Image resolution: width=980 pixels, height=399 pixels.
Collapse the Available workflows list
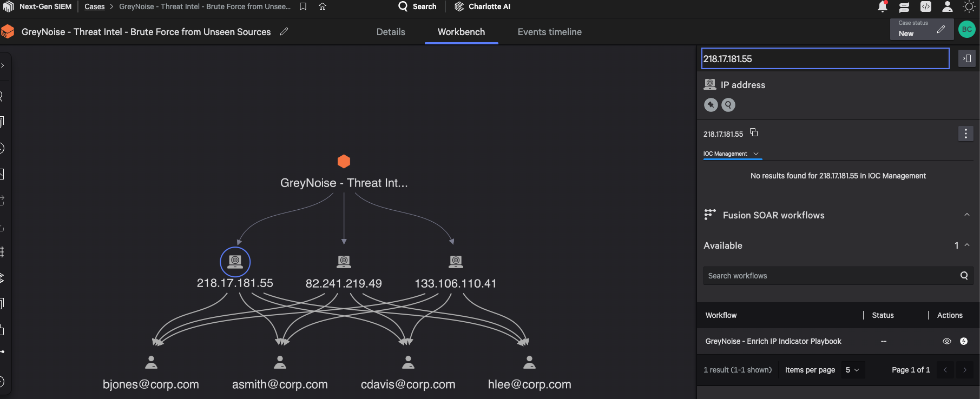click(967, 245)
